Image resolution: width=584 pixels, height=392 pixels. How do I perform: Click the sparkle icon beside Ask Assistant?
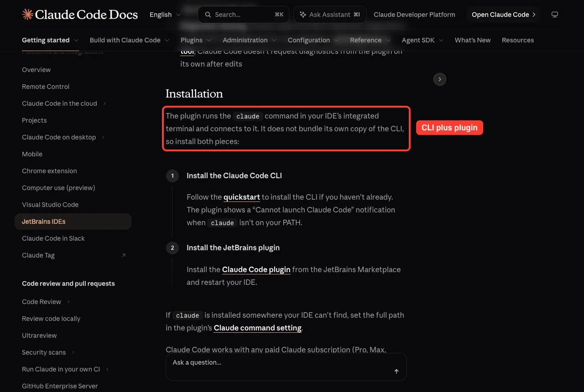[303, 15]
